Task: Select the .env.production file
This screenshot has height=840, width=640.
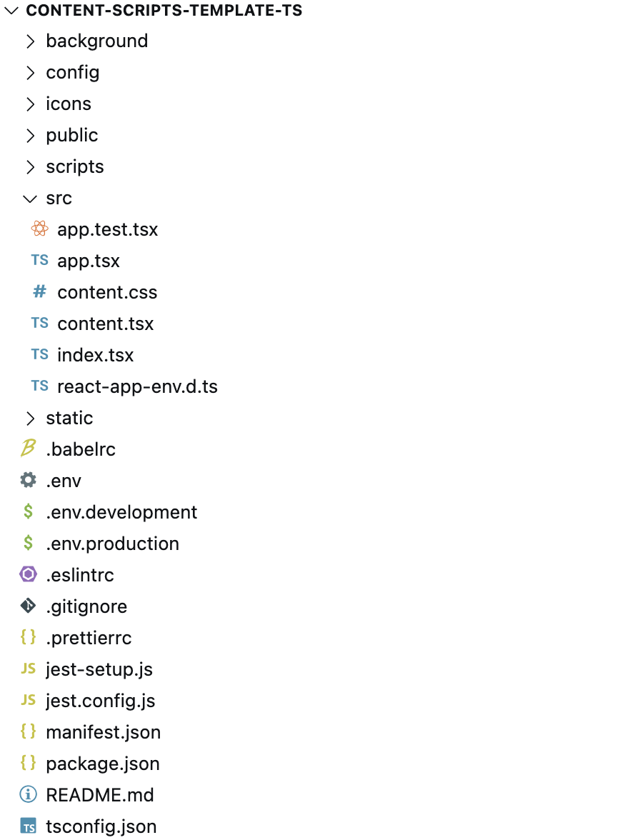Action: coord(112,543)
